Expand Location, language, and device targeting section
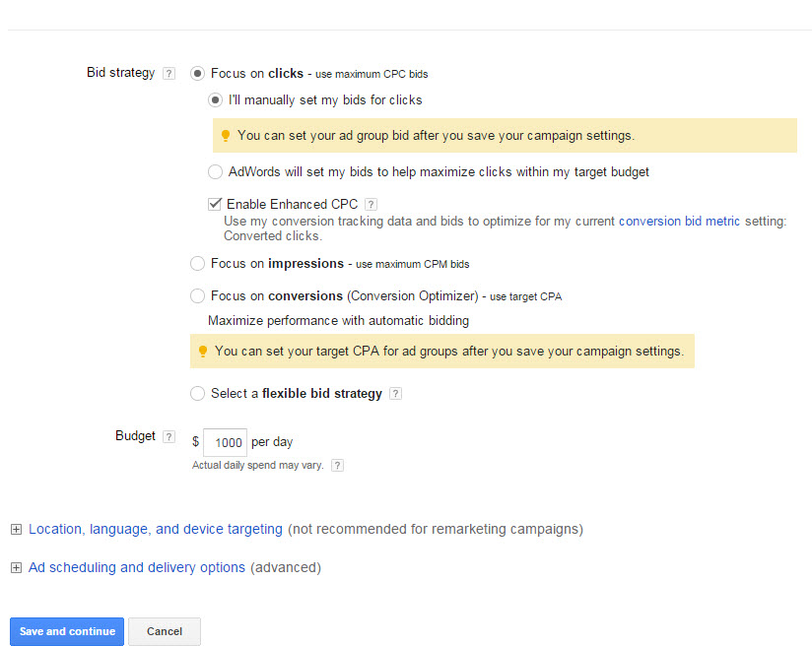The height and width of the screenshot is (646, 812). point(16,529)
